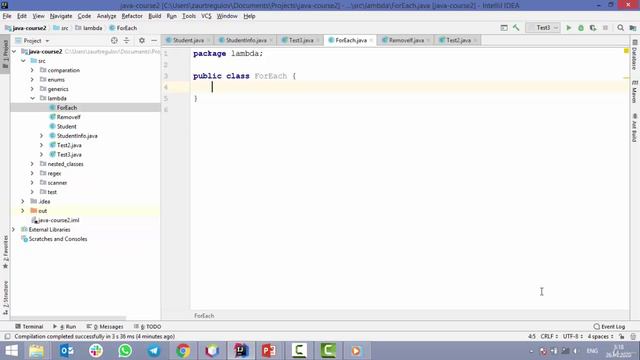
Task: Open Telegram from the taskbar
Action: pyautogui.click(x=154, y=351)
